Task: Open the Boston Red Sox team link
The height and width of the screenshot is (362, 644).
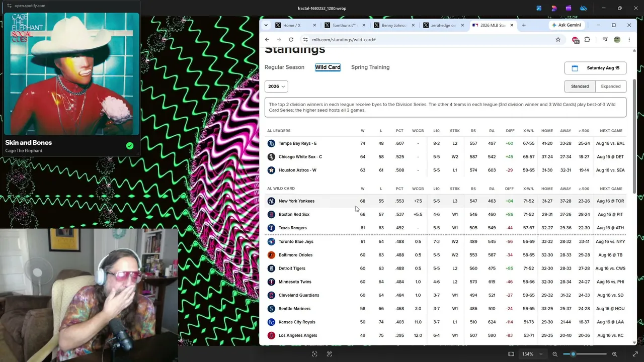Action: coord(294,215)
